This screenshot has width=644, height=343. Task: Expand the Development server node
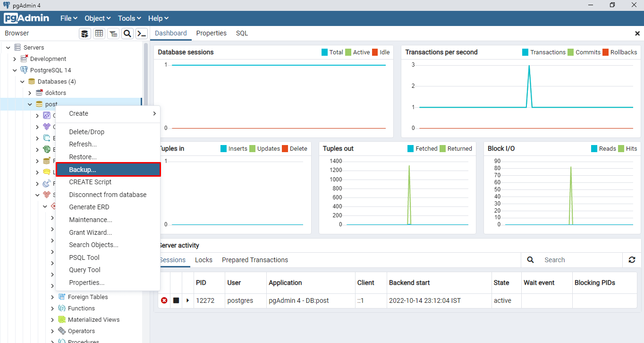[x=15, y=59]
